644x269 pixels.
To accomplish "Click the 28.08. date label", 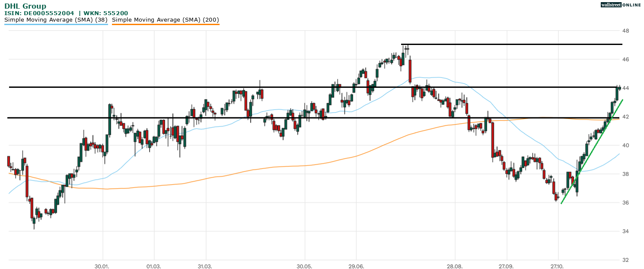I will pos(455,266).
